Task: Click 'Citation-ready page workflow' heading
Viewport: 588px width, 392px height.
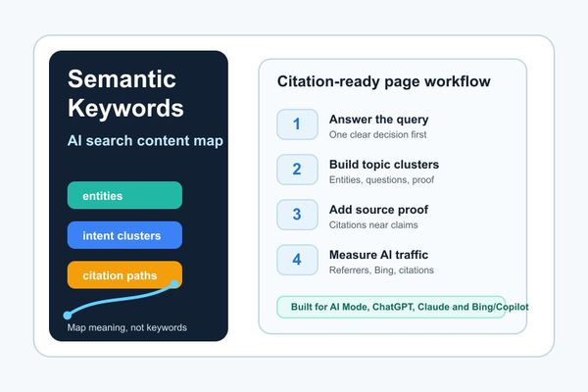Action: (383, 81)
